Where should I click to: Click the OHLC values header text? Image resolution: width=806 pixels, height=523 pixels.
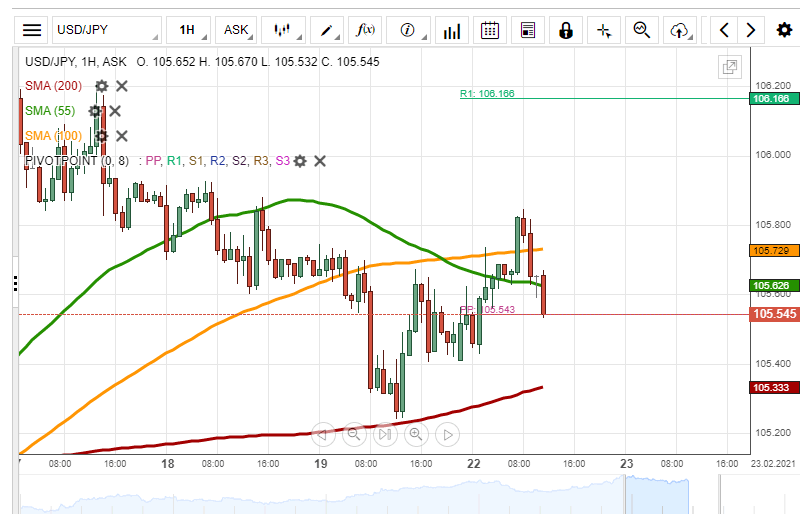tap(258, 62)
